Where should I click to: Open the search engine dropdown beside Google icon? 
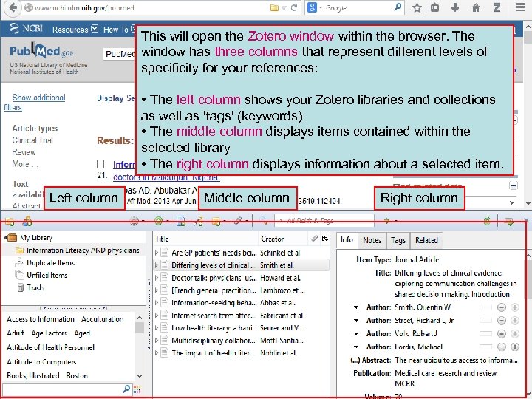tap(320, 8)
